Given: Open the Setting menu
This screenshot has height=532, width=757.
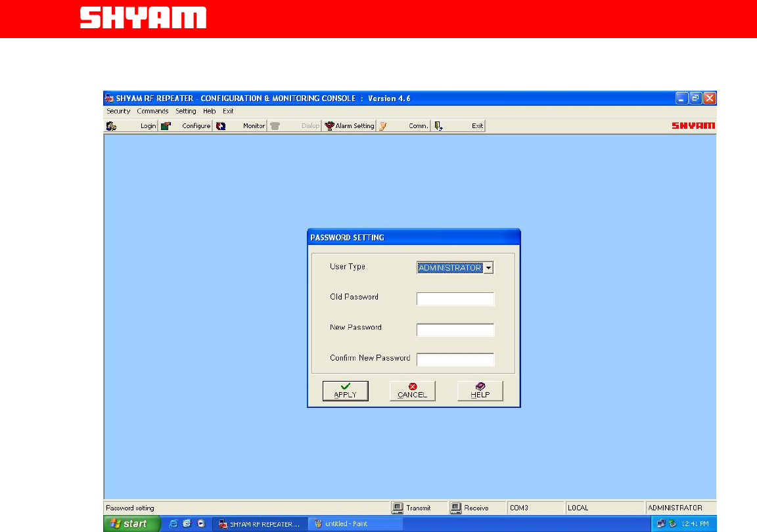Looking at the screenshot, I should click(x=186, y=111).
